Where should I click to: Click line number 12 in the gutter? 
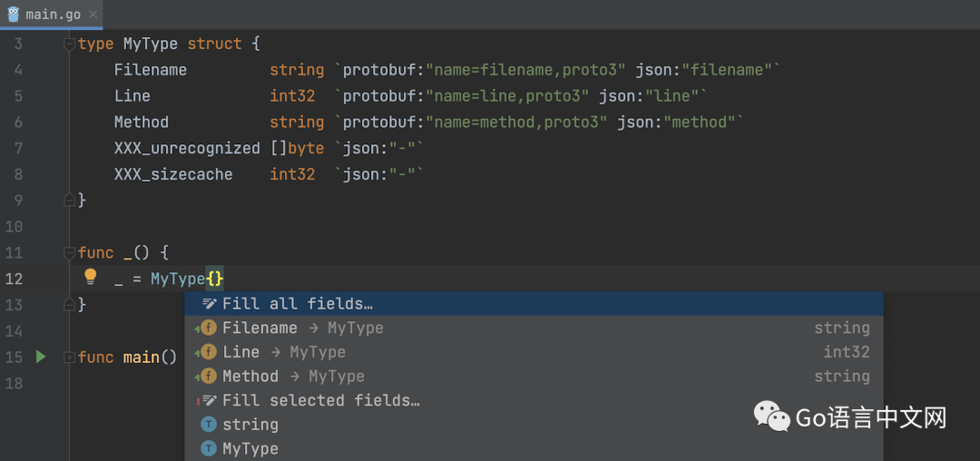pyautogui.click(x=14, y=279)
